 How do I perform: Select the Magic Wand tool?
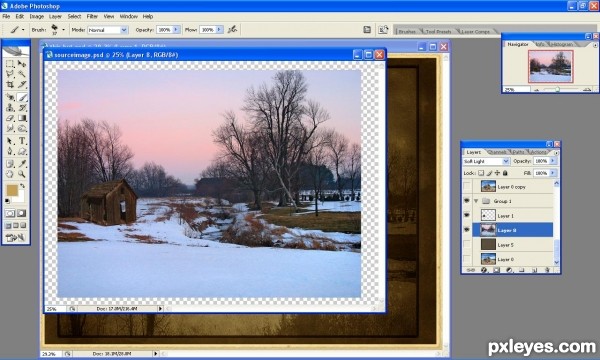point(22,73)
